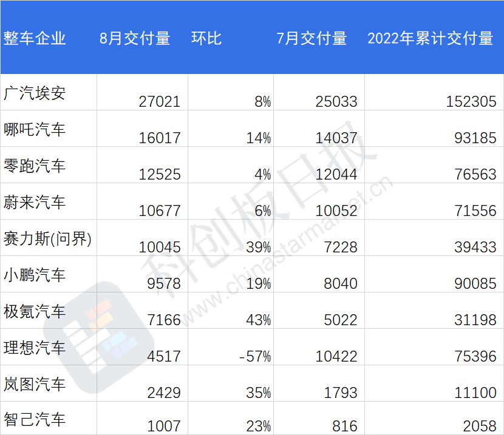
Task: Select the 零跑汽车 row label
Action: [x=35, y=166]
